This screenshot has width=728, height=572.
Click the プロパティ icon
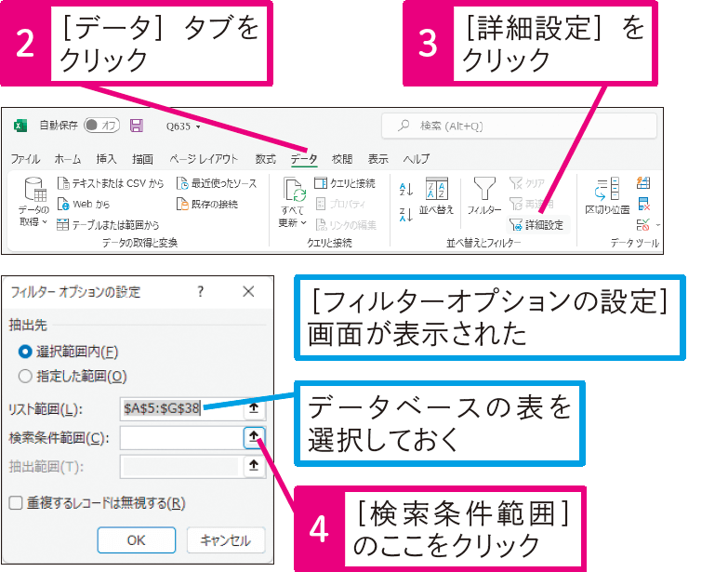(x=321, y=204)
